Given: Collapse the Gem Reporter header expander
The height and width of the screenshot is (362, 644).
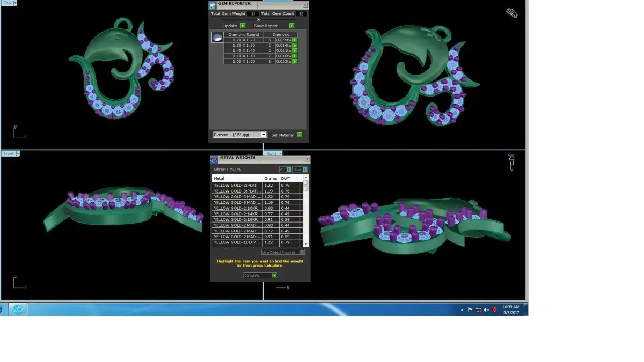Looking at the screenshot, I should [x=259, y=20].
